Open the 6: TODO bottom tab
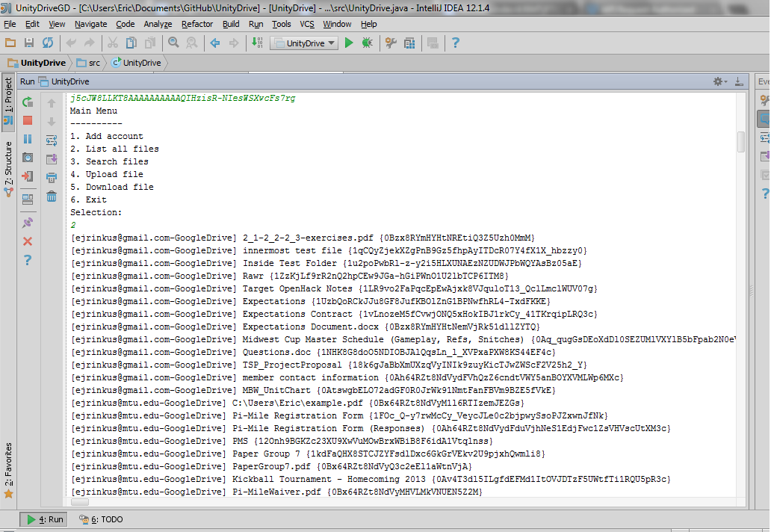771x532 pixels. pos(102,520)
